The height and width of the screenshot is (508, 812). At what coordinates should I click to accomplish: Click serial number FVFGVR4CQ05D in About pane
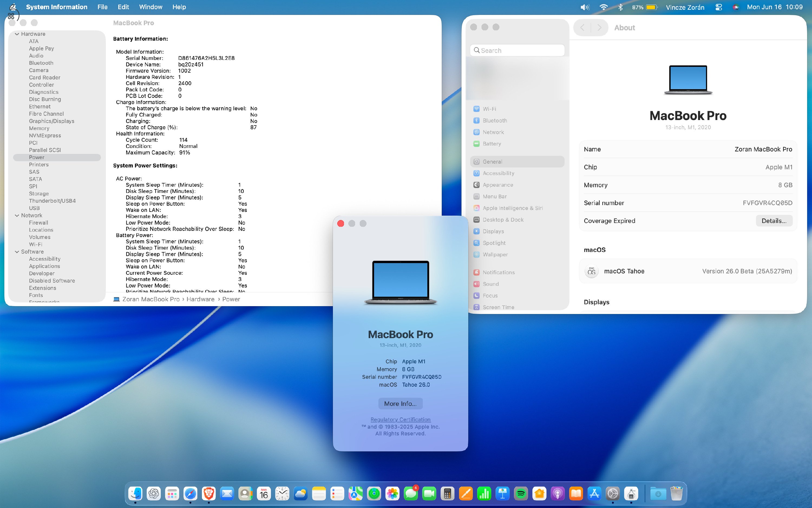pyautogui.click(x=767, y=203)
